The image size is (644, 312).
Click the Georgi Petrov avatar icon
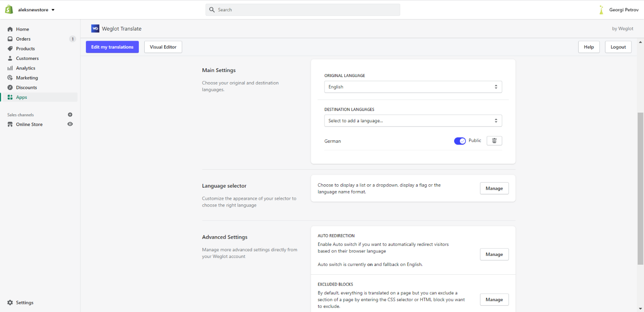(x=602, y=10)
